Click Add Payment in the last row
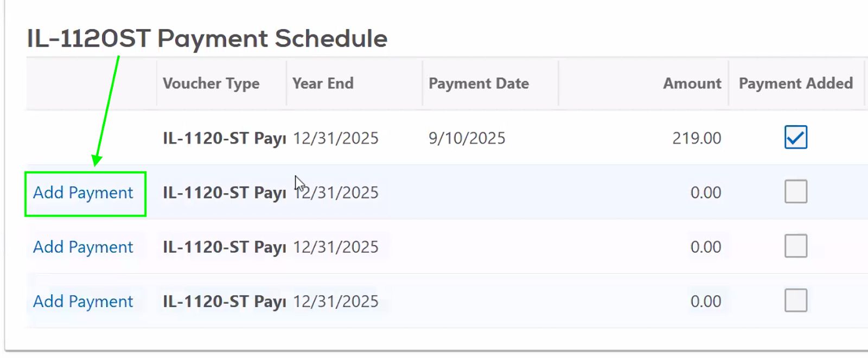 (83, 301)
